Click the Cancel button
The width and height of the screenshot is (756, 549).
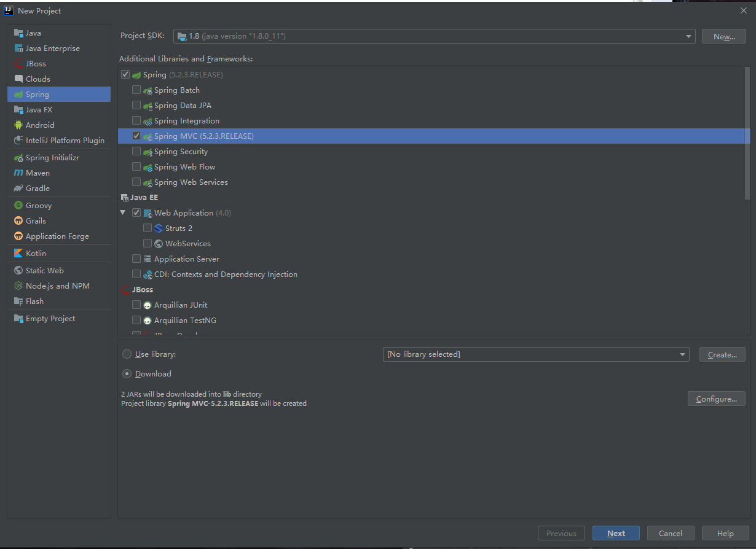pos(671,533)
